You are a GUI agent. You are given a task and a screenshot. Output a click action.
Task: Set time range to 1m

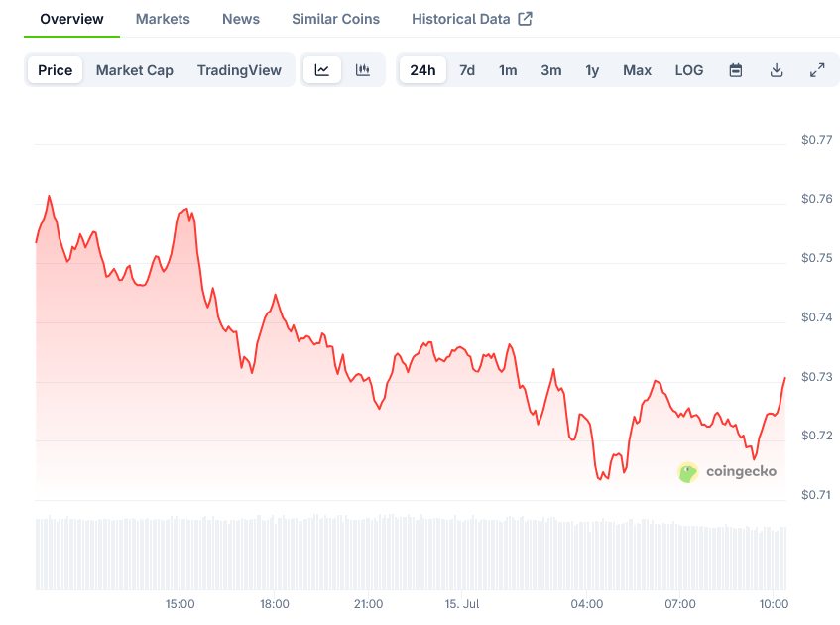(508, 70)
